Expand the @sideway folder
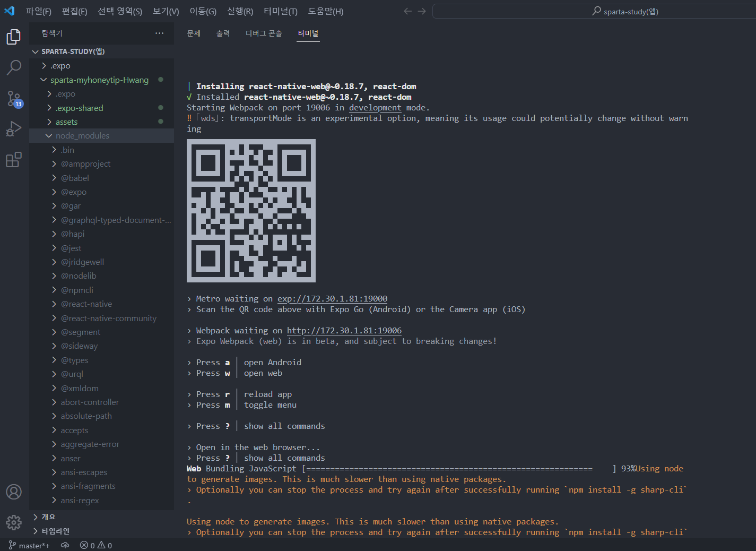756x551 pixels. 101,346
